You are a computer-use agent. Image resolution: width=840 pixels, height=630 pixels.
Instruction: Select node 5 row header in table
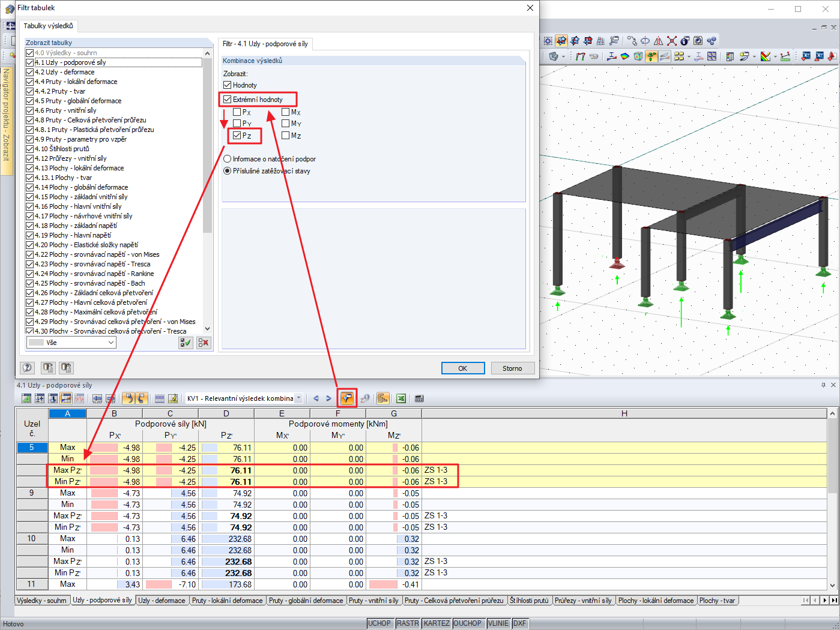pos(32,448)
